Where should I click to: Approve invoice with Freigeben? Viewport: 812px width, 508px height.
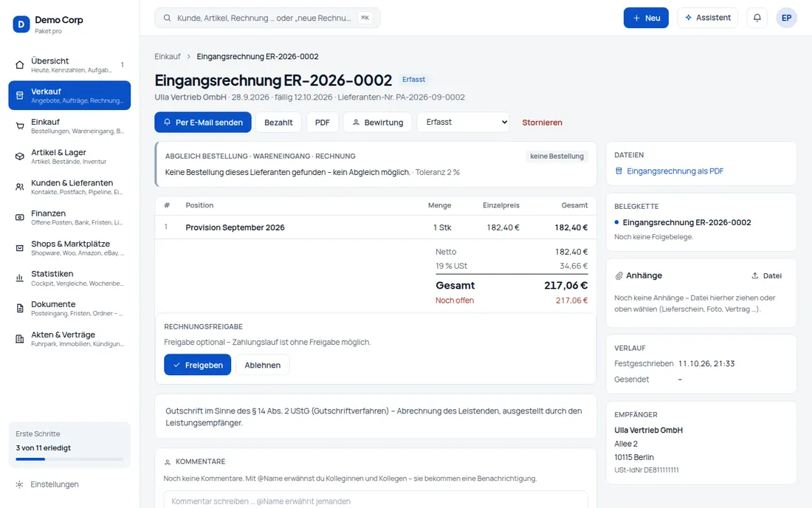click(197, 365)
